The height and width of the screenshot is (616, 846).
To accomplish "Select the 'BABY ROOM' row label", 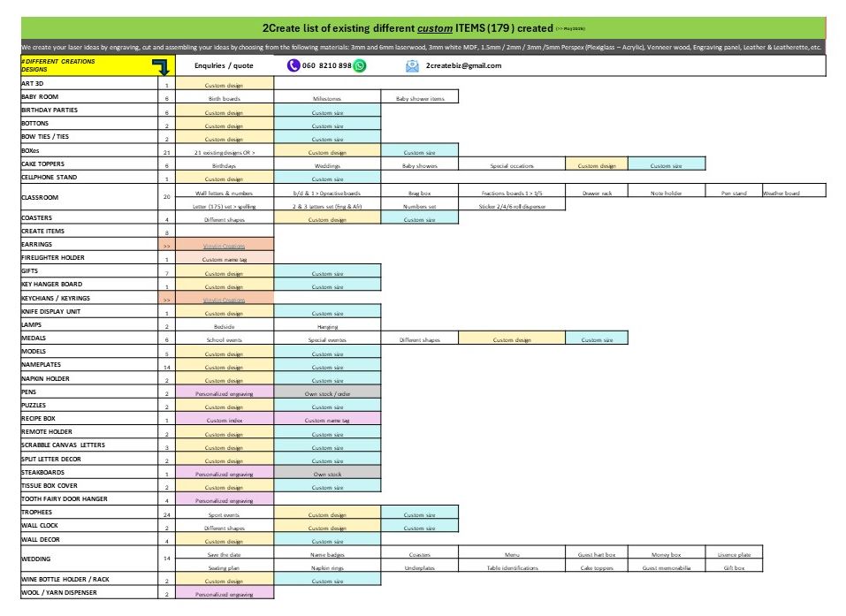I will pos(89,96).
